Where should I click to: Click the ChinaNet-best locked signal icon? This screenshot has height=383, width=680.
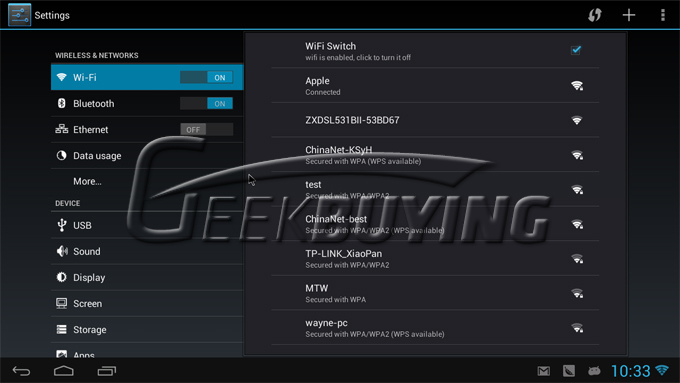(577, 224)
